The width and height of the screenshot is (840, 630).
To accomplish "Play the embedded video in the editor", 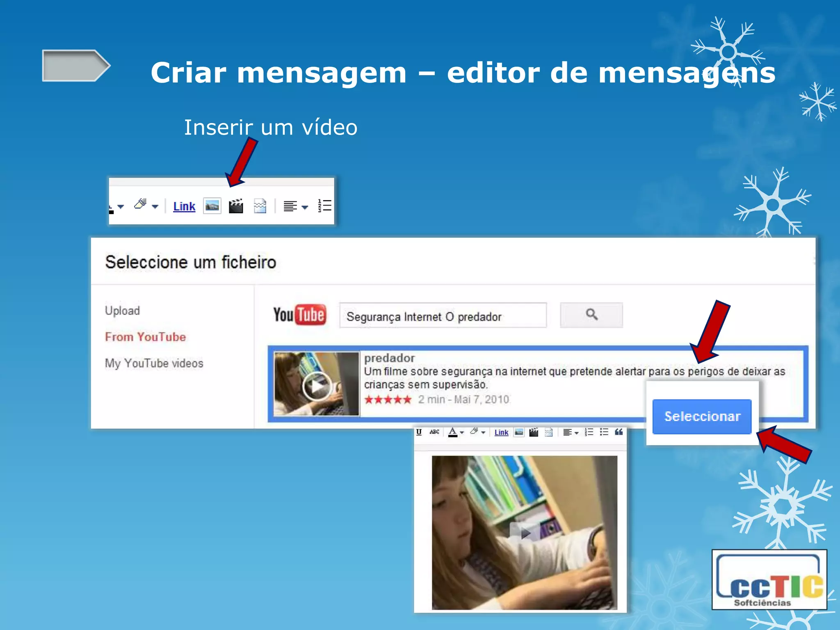I will [x=525, y=533].
